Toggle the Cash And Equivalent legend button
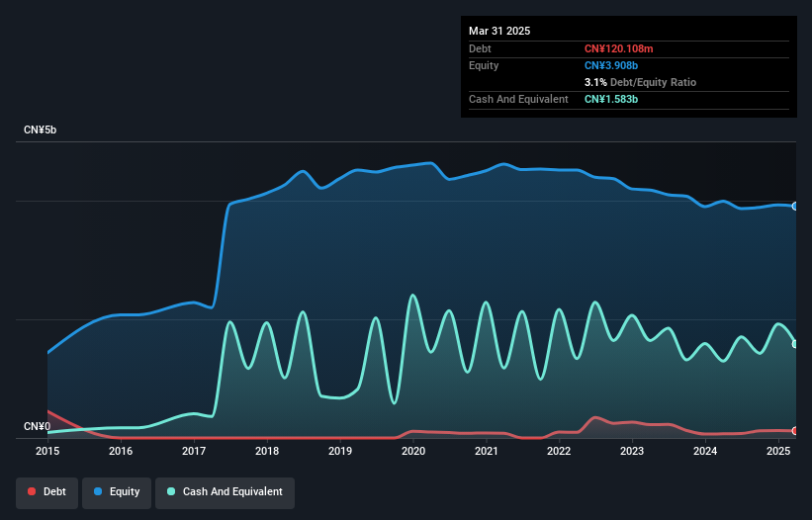812x520 pixels. pyautogui.click(x=225, y=492)
